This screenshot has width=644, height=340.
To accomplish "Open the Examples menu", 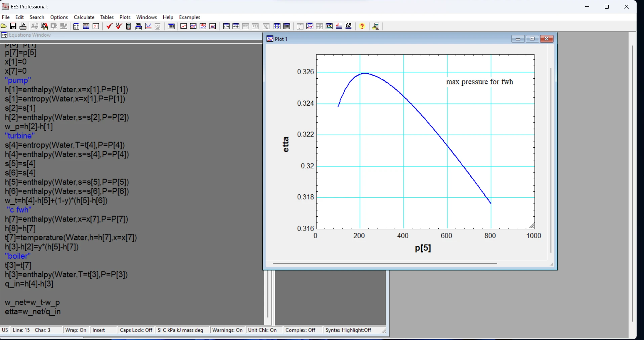I will 189,17.
